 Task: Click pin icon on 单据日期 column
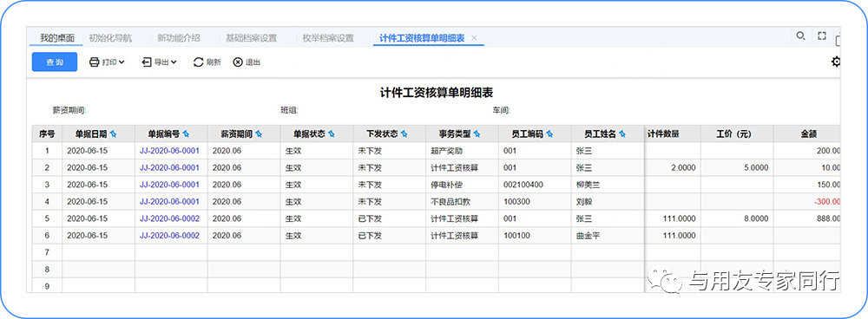point(114,133)
